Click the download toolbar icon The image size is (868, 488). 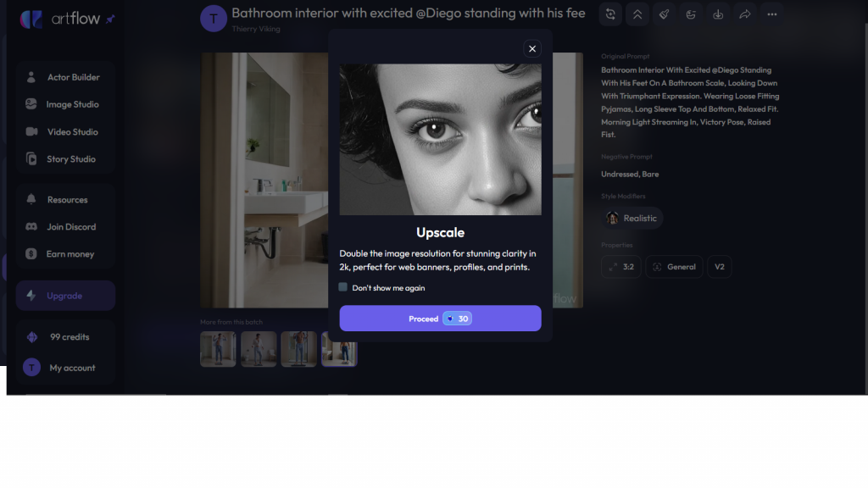[x=718, y=14]
